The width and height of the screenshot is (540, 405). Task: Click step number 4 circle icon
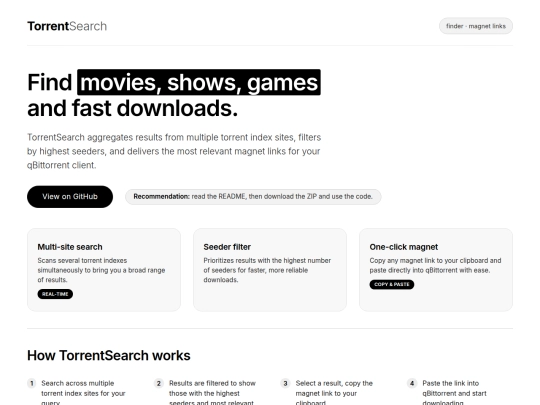click(x=412, y=383)
